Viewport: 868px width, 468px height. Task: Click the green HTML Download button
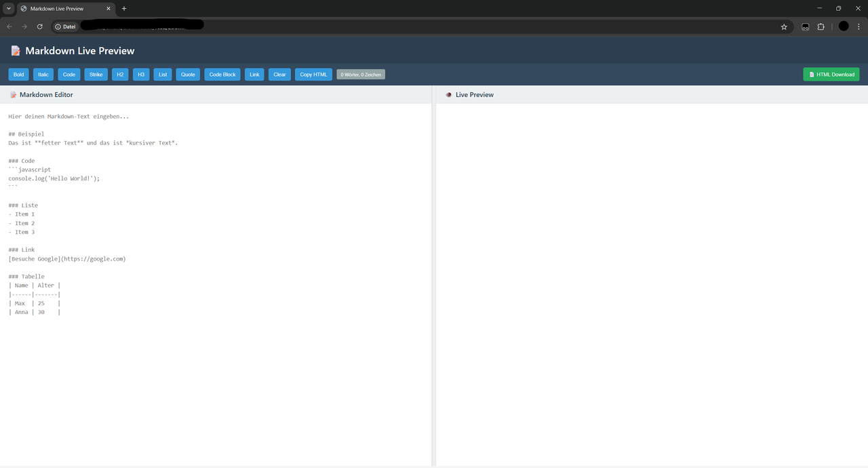point(831,75)
